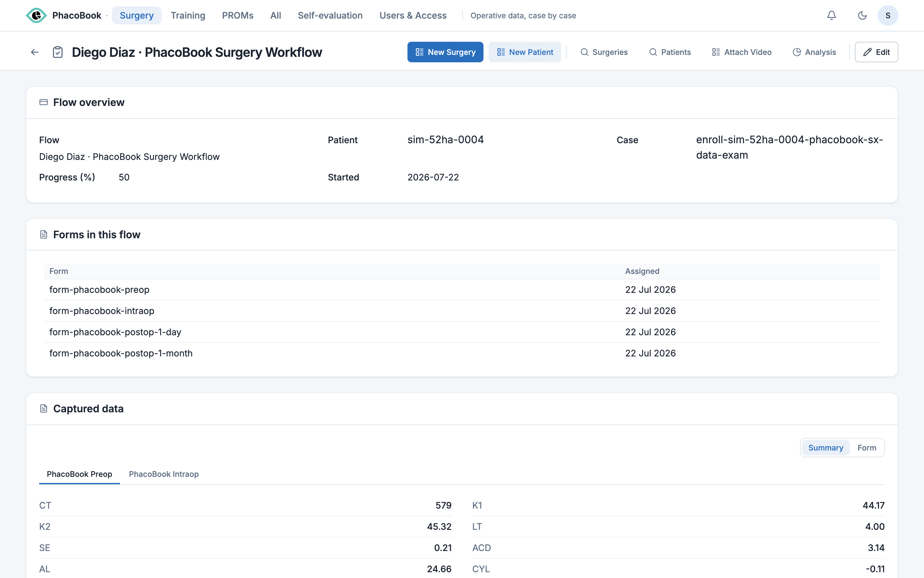Screen dimensions: 924x578
Task: Click the K2 value 45.32
Action: (439, 526)
